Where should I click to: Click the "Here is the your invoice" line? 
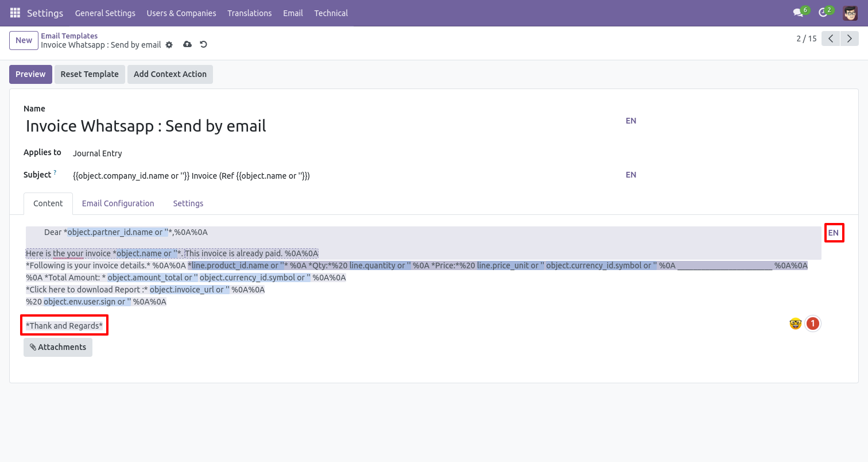tap(172, 253)
